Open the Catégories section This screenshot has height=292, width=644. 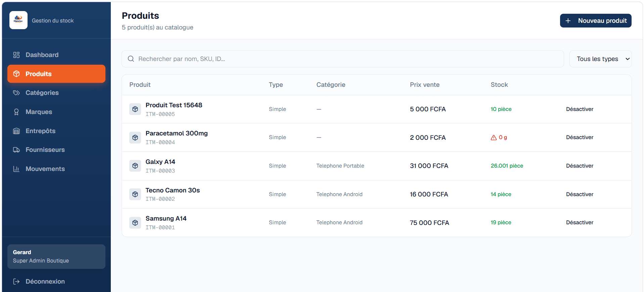56,93
